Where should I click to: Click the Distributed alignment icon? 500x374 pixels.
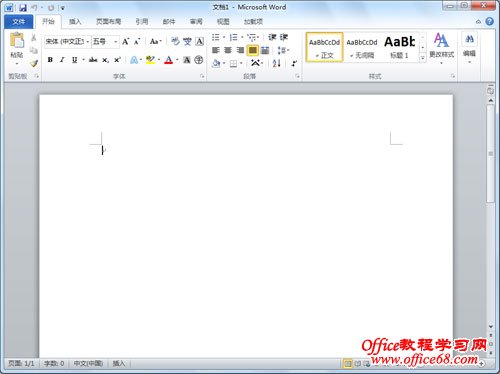click(x=265, y=50)
